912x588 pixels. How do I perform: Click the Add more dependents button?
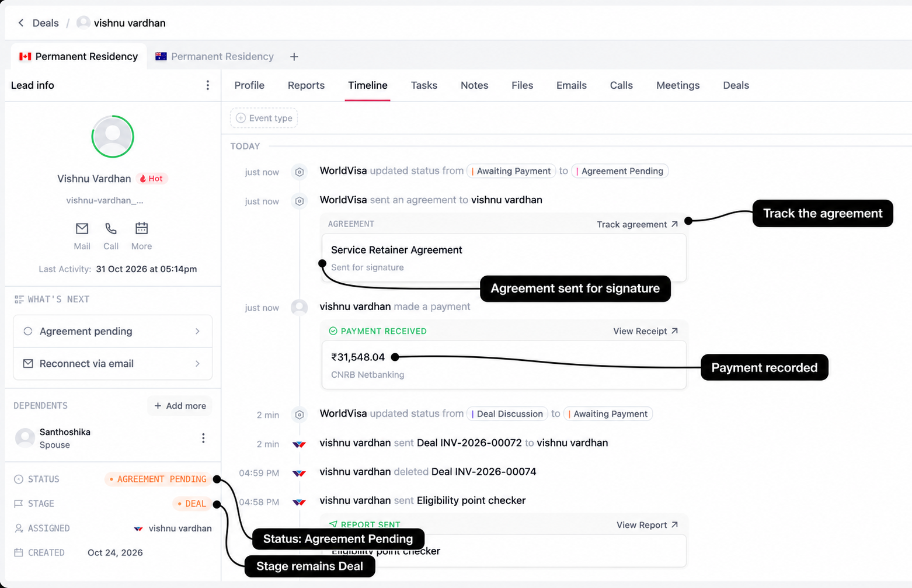click(180, 406)
